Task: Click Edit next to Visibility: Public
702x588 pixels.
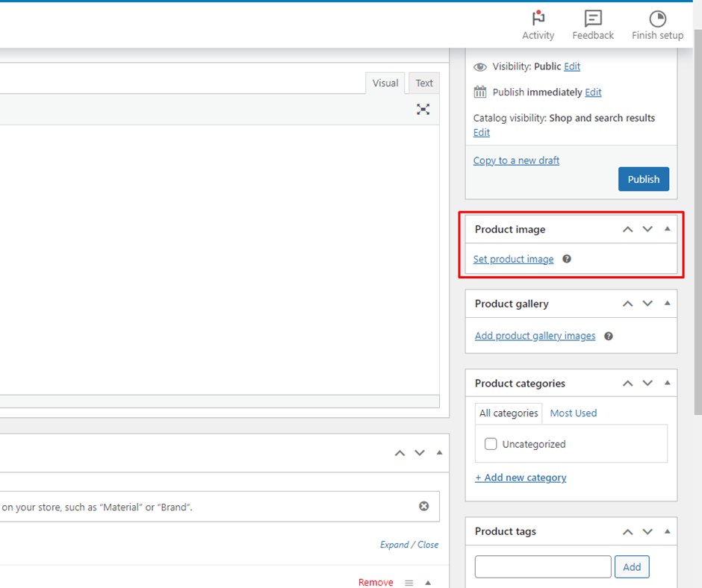Action: click(x=572, y=66)
